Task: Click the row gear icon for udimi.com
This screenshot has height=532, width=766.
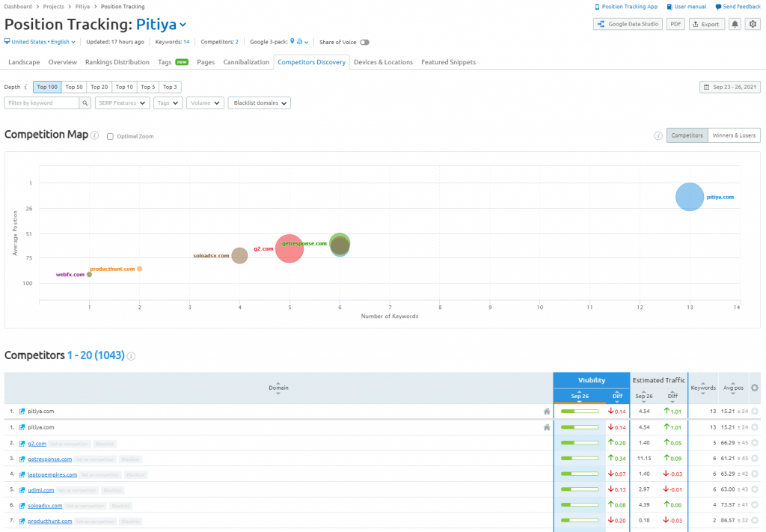Action: 755,489
